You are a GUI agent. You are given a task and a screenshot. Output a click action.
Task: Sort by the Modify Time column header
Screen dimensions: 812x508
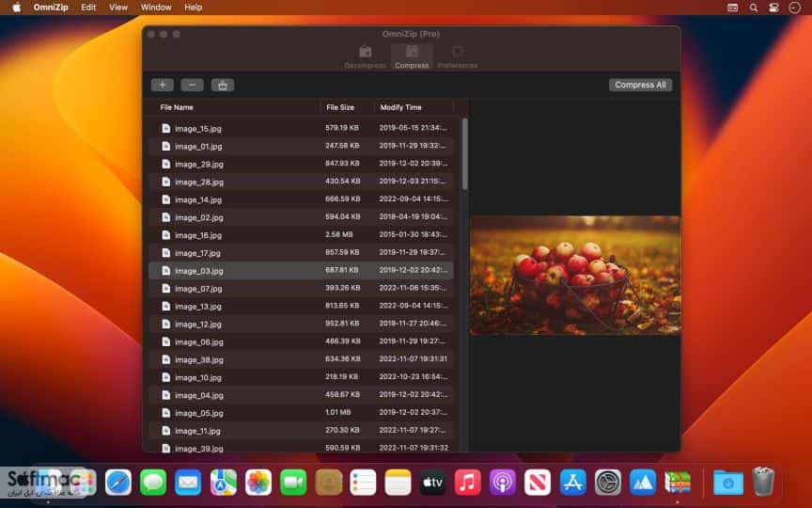point(400,107)
